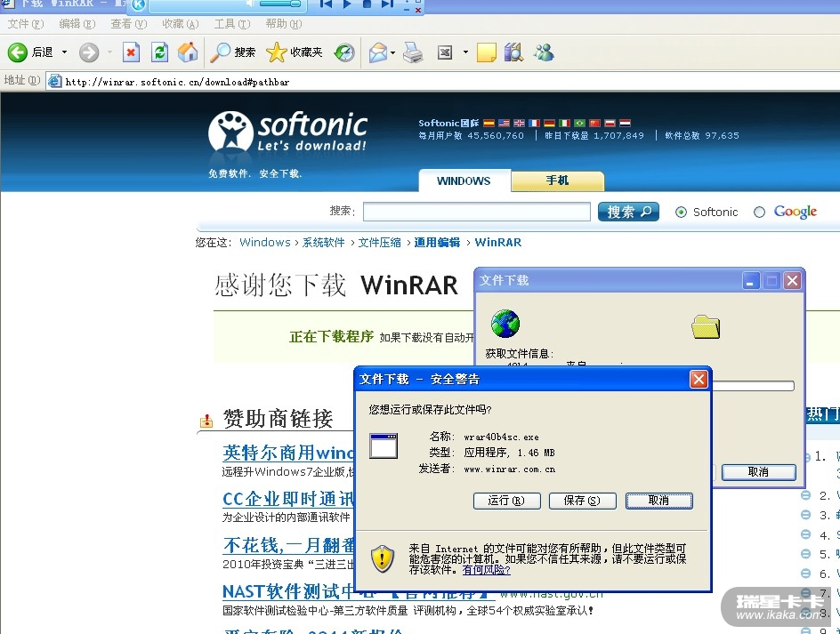Minimize the 文件下载 progress window
Screen dimensions: 840x634
pyautogui.click(x=750, y=281)
